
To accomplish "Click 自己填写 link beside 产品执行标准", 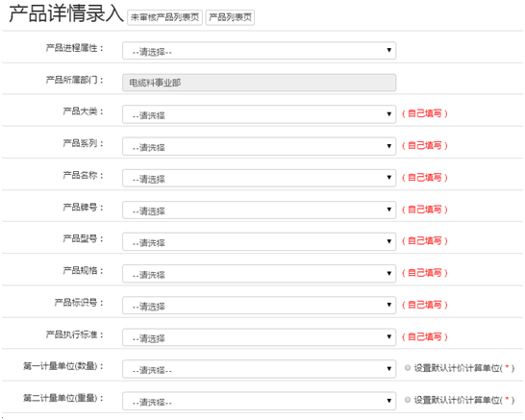I will click(425, 336).
